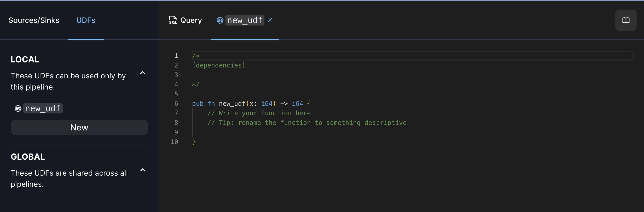Place cursor on the [dependencies] line
The image size is (644, 212).
219,65
